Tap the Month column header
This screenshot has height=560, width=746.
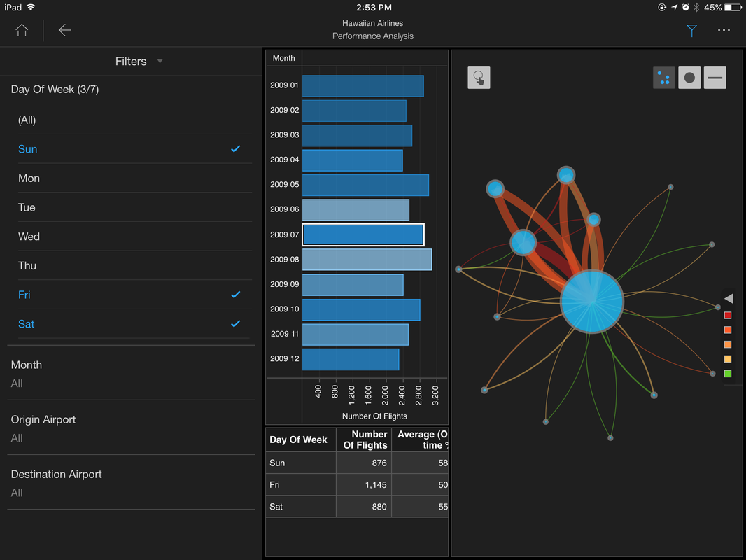point(283,58)
